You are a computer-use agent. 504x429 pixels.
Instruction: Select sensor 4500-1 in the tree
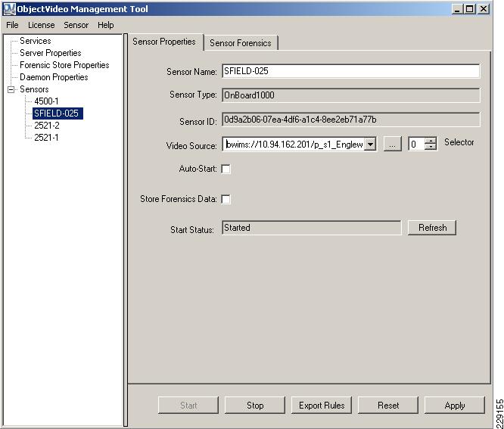click(46, 101)
